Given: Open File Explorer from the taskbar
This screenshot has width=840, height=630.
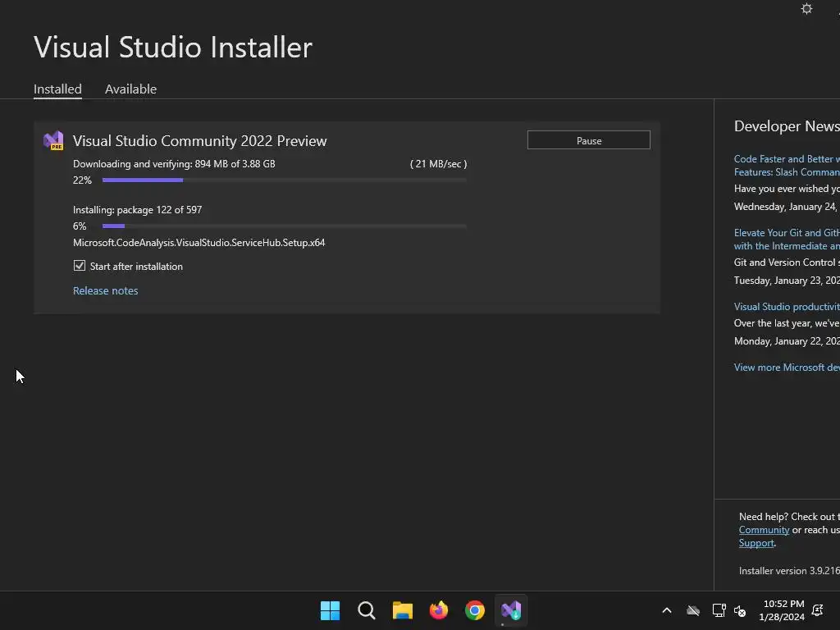Looking at the screenshot, I should pos(402,610).
